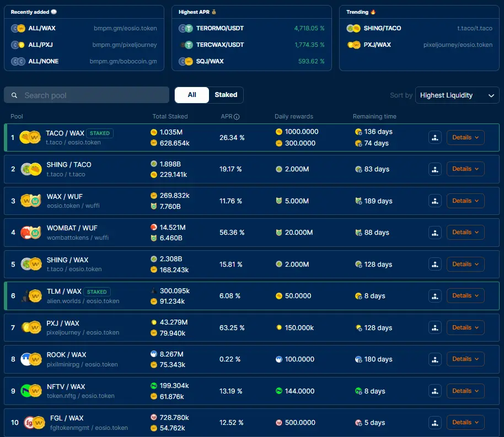This screenshot has width=504, height=437.
Task: Open stake icon for WOMBAT / WUF pool
Action: coord(435,233)
